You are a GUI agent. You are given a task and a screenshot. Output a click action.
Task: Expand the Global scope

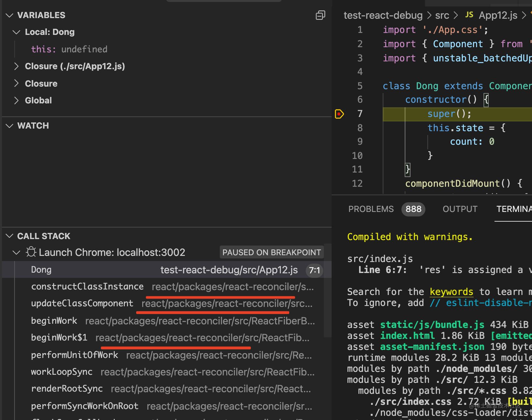coord(16,100)
